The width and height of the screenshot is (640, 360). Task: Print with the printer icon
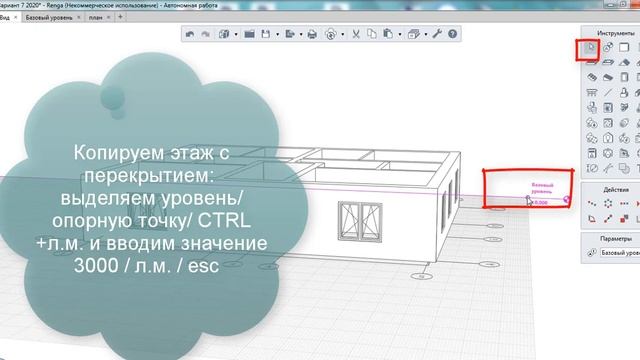point(312,34)
